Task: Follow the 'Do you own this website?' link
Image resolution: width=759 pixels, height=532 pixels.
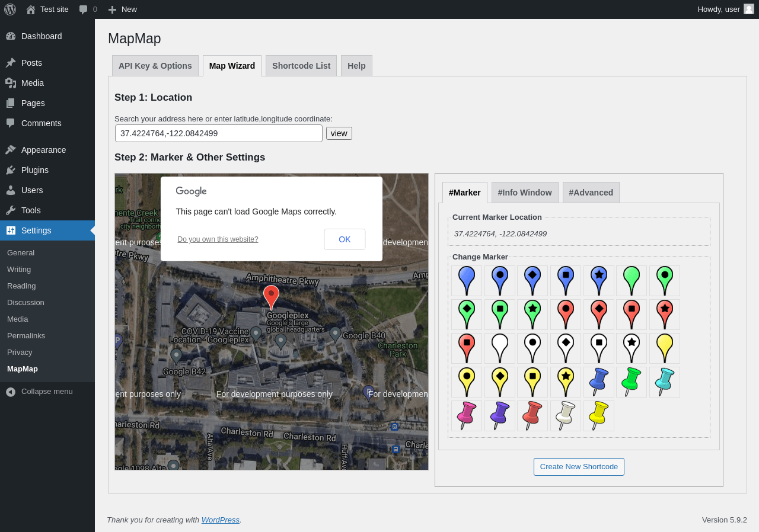Action: point(218,239)
